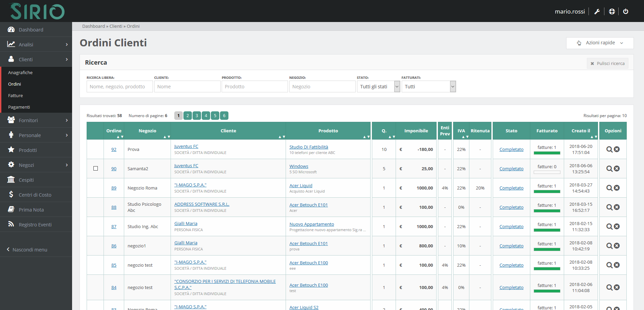Click the Prima Nota book icon
This screenshot has width=644, height=310.
tap(11, 209)
